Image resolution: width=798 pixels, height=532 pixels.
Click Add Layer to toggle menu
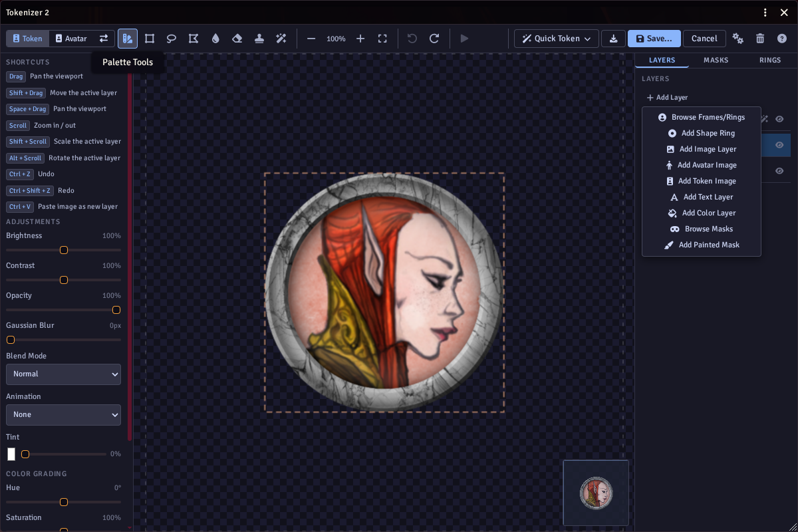click(x=667, y=97)
